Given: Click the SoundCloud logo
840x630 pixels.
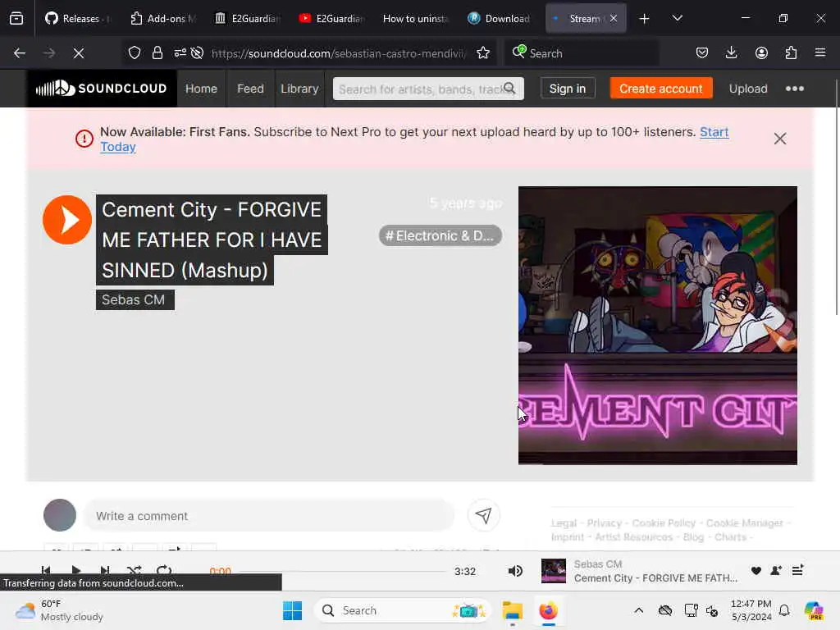Looking at the screenshot, I should pyautogui.click(x=101, y=89).
